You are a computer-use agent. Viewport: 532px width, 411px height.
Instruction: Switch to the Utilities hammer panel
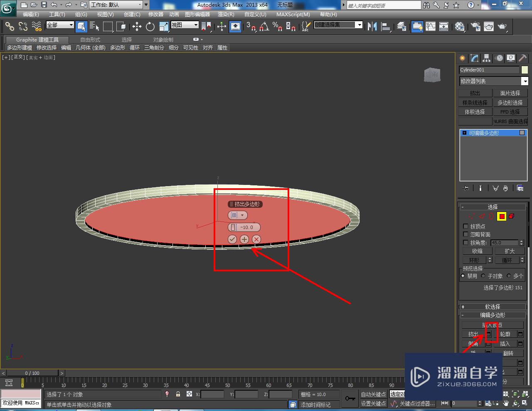coord(522,58)
